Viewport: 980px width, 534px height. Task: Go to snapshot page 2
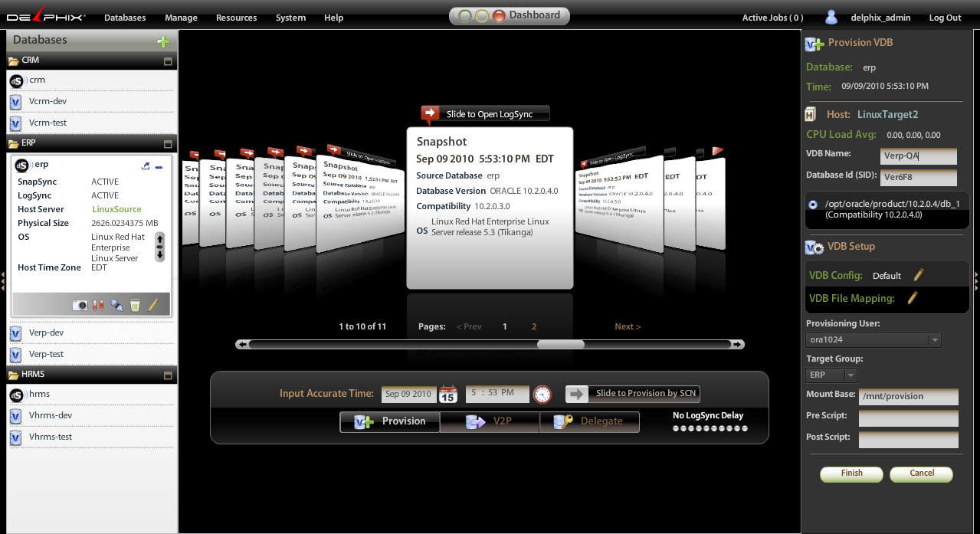click(534, 326)
